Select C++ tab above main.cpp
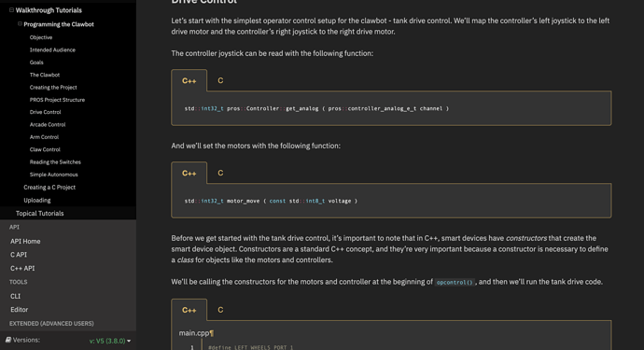Viewport: 644px width, 350px height. [x=189, y=310]
